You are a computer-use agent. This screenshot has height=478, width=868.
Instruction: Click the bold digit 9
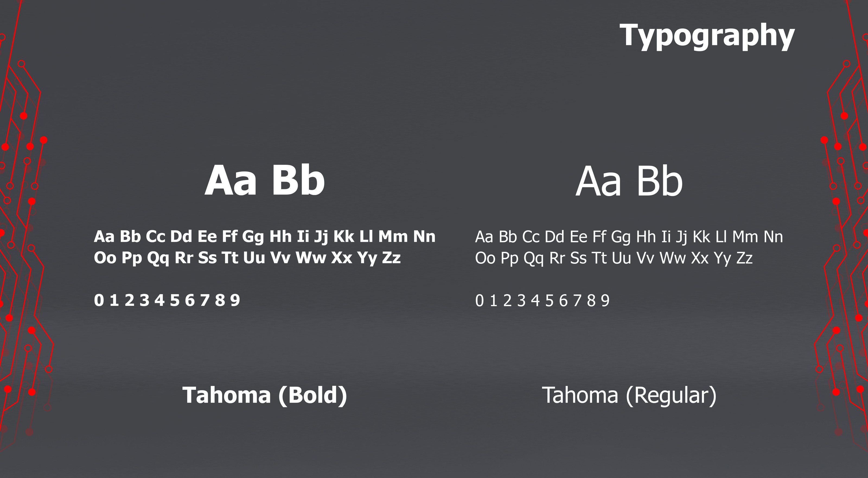click(x=235, y=300)
